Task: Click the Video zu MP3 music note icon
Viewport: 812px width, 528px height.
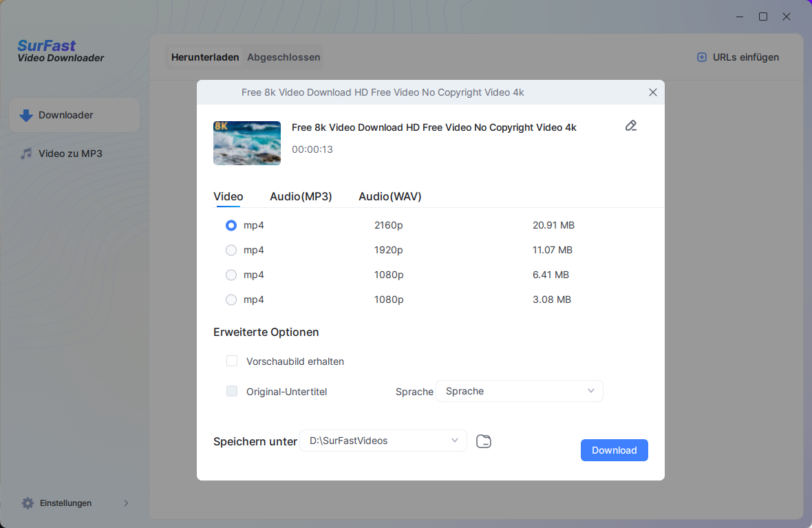Action: [x=26, y=154]
